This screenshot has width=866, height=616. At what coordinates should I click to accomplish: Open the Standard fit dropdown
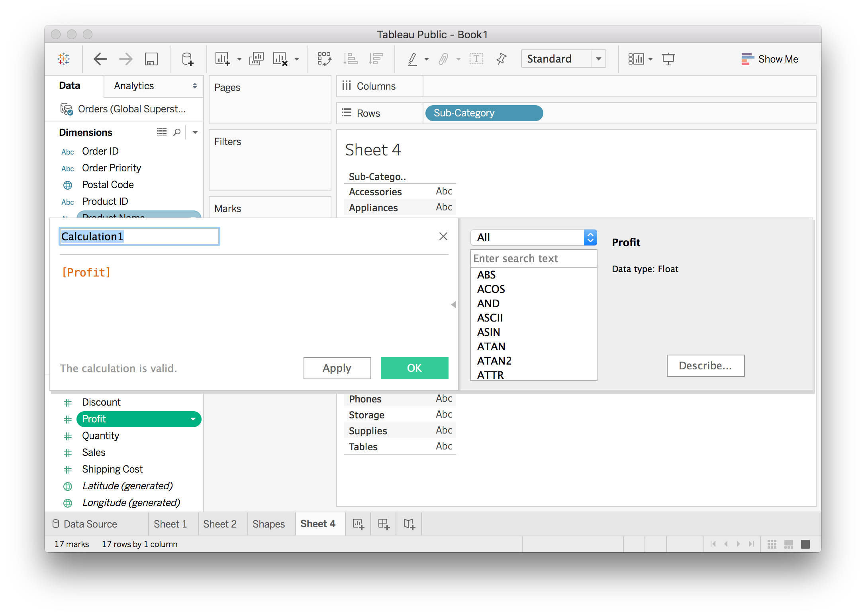(598, 59)
